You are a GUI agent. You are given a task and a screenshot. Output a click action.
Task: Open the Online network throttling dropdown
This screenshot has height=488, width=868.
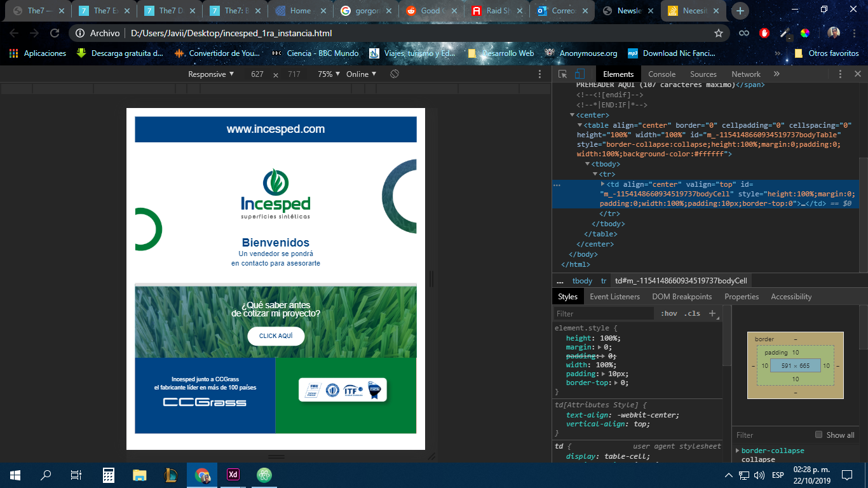[x=361, y=74]
